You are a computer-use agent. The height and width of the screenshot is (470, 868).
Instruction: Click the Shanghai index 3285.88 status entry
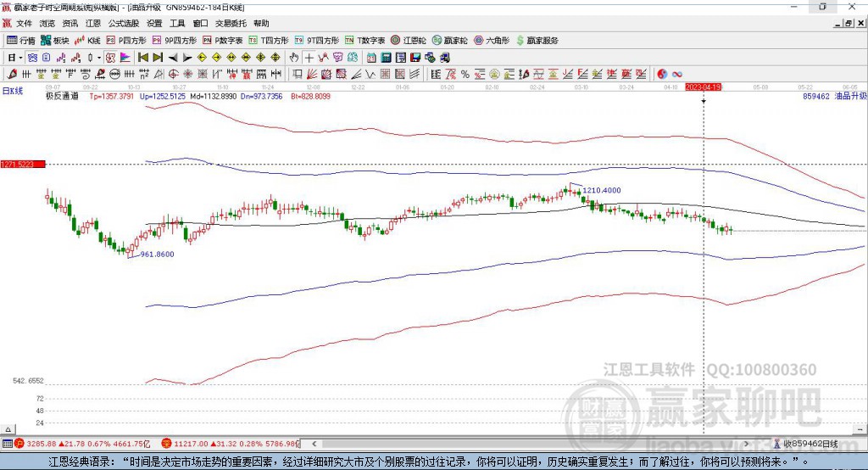coord(82,444)
